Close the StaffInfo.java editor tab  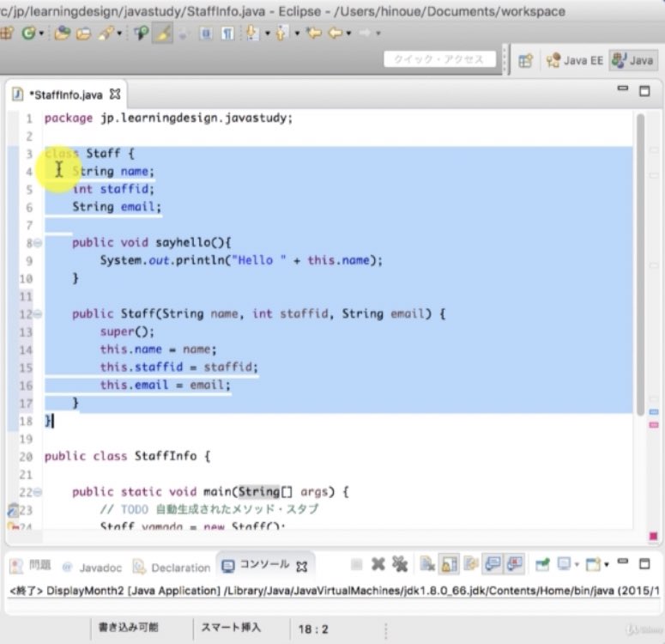115,94
